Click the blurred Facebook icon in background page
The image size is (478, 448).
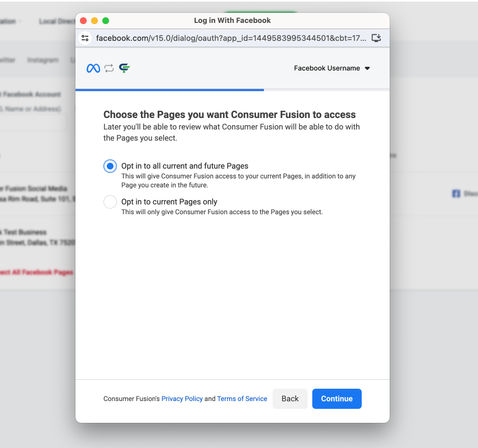(x=456, y=194)
